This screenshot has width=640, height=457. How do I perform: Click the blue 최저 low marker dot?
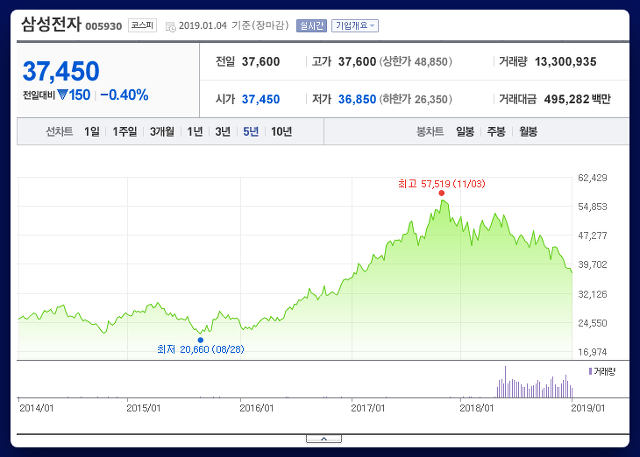pyautogui.click(x=200, y=340)
